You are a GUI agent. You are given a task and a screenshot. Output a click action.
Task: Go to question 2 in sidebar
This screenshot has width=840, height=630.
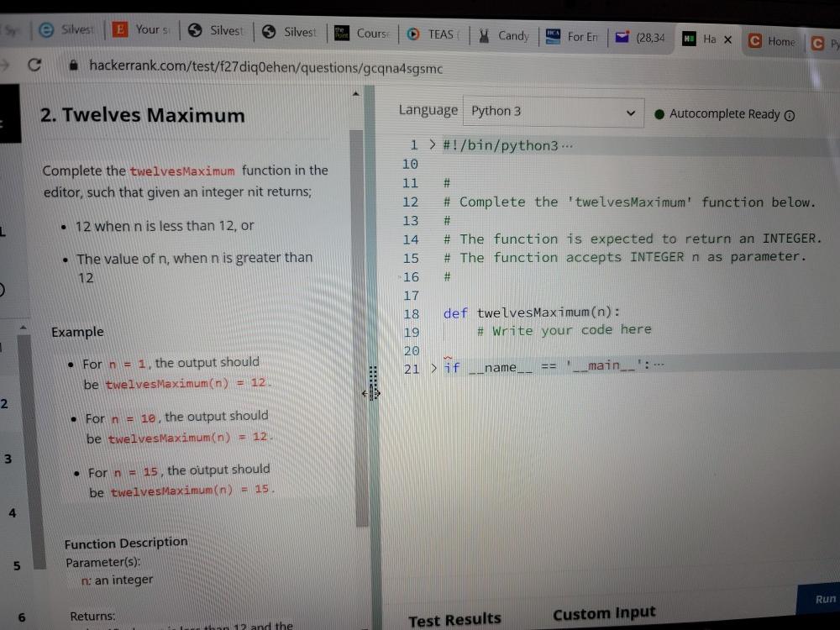(4, 403)
